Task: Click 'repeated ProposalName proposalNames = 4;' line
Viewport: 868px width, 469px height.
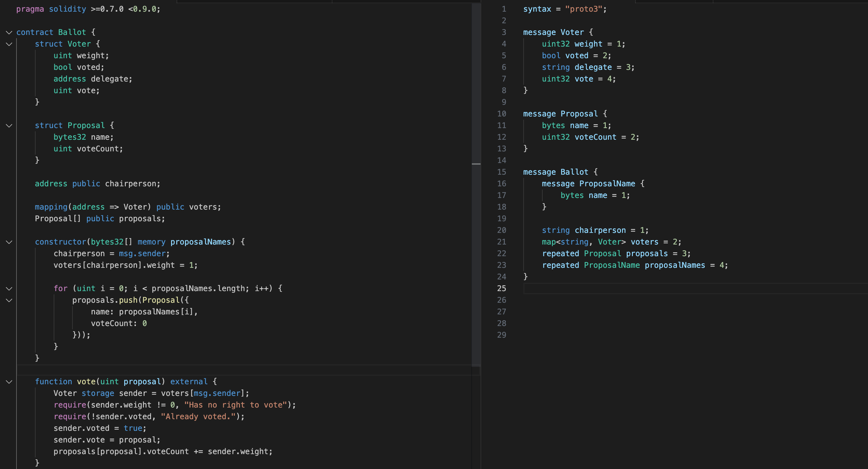Action: pos(635,265)
